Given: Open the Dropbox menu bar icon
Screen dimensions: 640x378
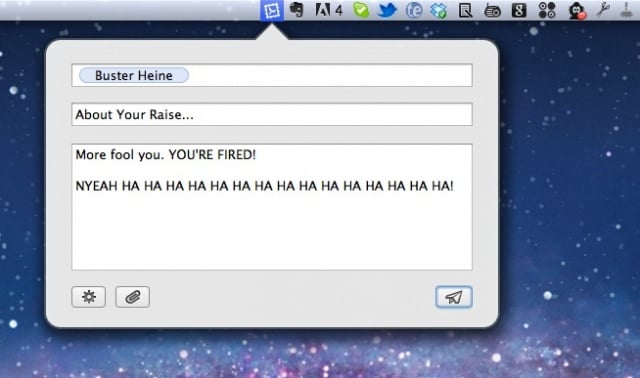Looking at the screenshot, I should (x=439, y=11).
